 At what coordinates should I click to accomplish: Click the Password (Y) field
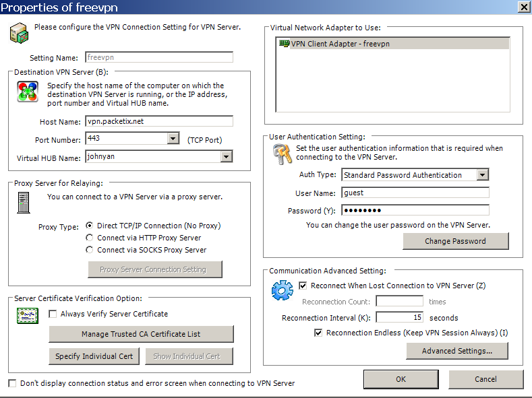pyautogui.click(x=415, y=210)
